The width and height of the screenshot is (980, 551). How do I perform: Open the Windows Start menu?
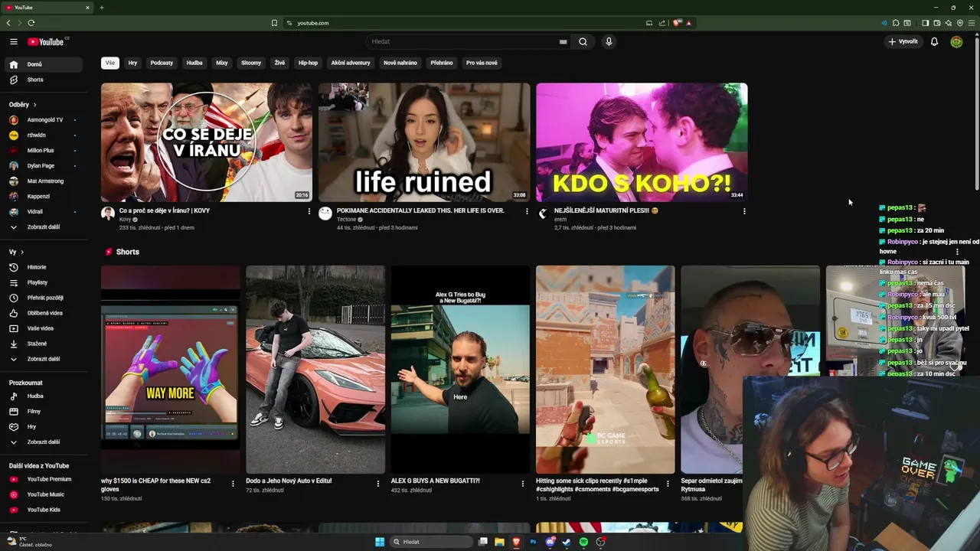click(380, 542)
